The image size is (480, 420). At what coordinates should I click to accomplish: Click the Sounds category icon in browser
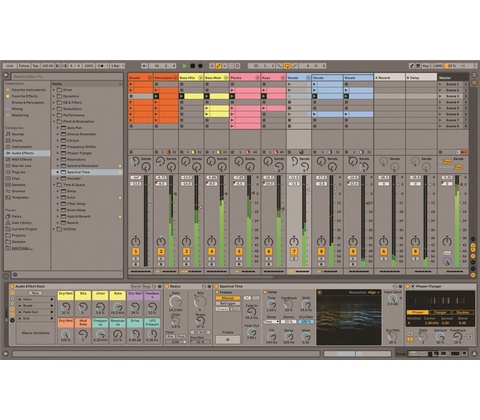point(8,134)
